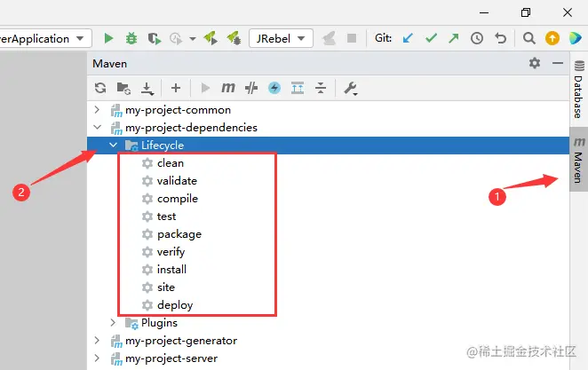Open Maven settings wrench icon
Viewport: 588px width, 370px height.
pyautogui.click(x=351, y=89)
